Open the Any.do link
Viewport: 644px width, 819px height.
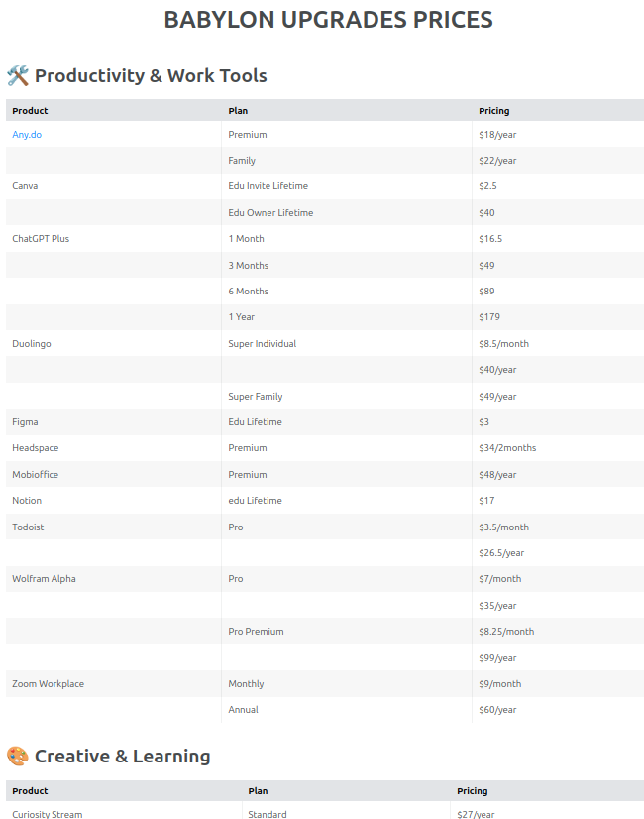point(27,135)
